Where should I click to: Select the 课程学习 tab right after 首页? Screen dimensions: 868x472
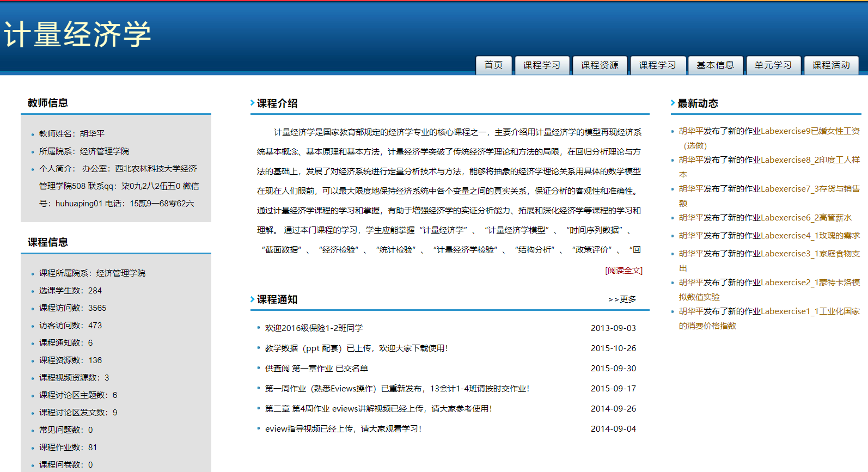[542, 65]
